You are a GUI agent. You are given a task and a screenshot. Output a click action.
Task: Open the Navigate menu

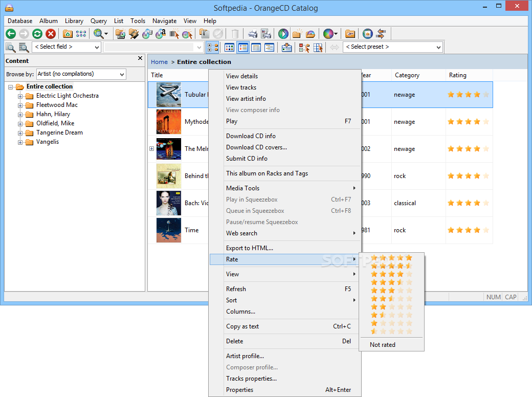click(x=165, y=20)
